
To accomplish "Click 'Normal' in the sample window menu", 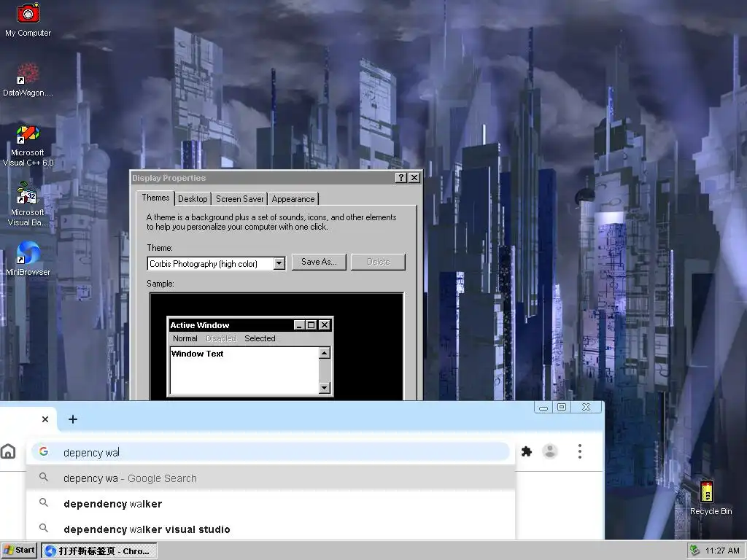I will click(x=185, y=338).
